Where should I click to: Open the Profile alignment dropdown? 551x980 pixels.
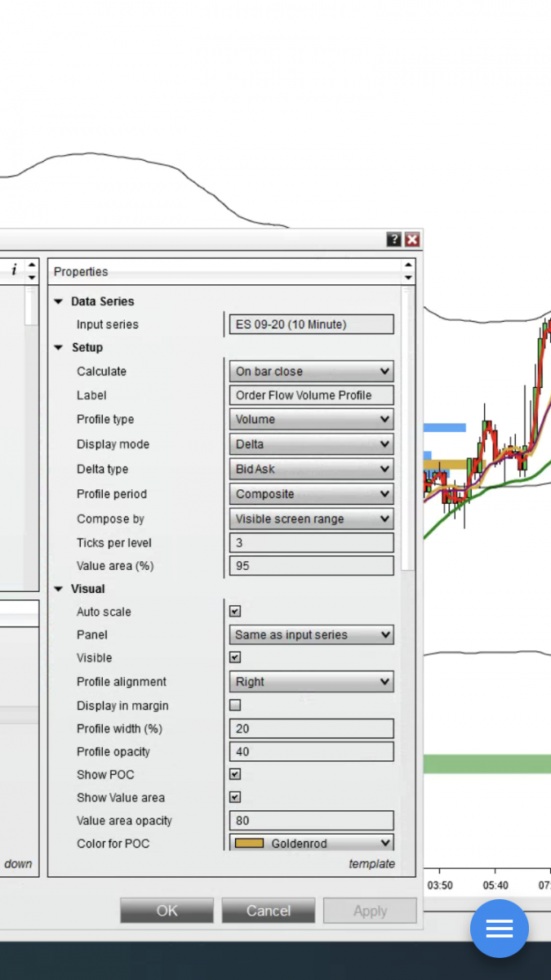311,682
